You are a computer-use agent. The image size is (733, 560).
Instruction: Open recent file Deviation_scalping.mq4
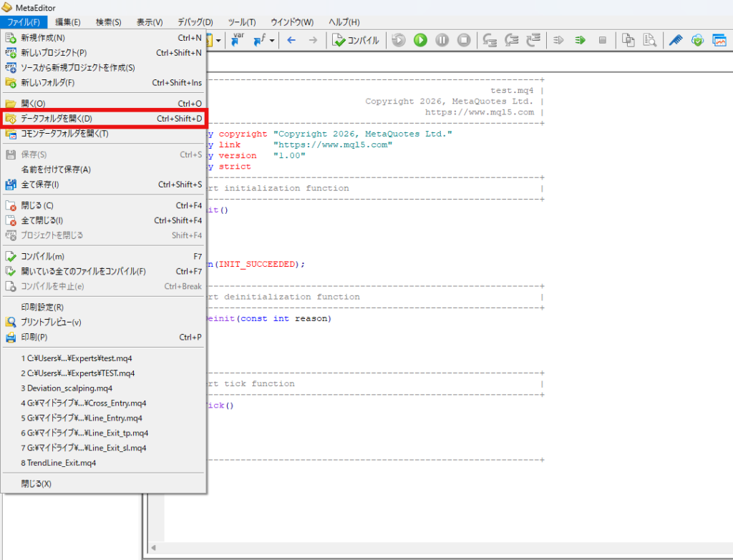(x=103, y=388)
